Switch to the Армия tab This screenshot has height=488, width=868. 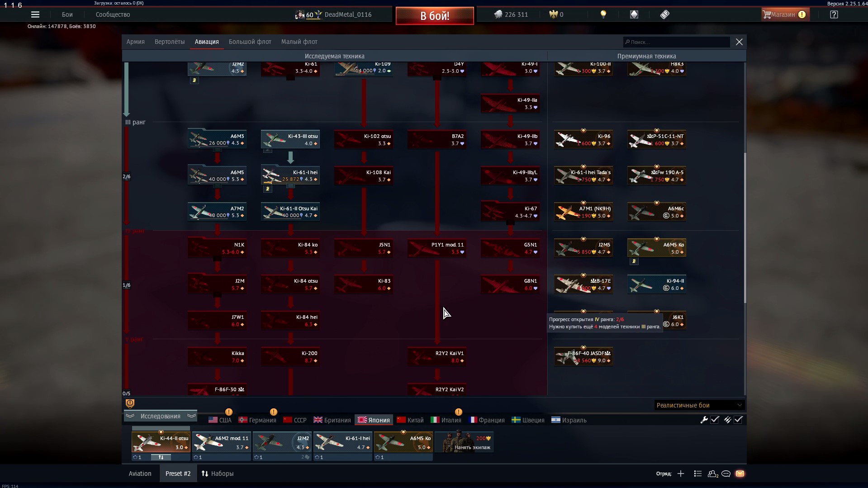[x=136, y=42]
